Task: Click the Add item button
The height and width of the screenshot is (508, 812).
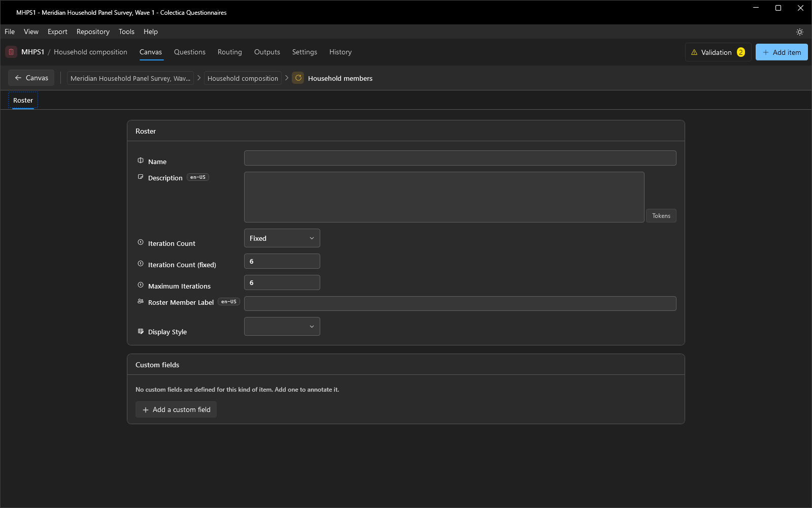Action: click(782, 52)
